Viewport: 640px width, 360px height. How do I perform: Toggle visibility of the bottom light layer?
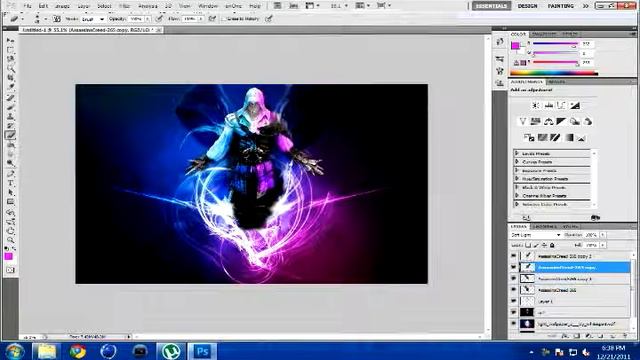coord(513,323)
